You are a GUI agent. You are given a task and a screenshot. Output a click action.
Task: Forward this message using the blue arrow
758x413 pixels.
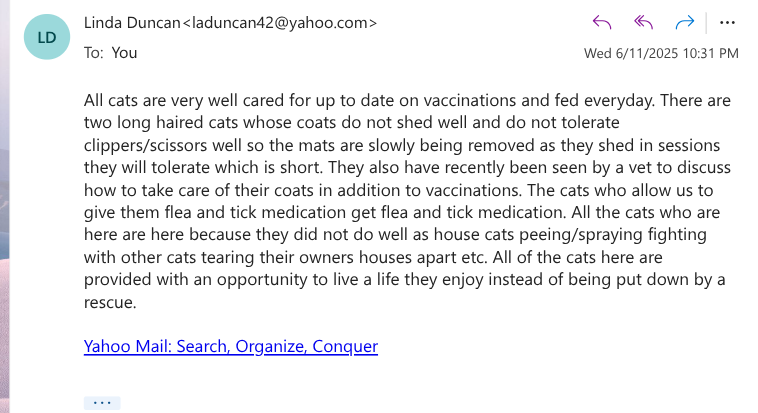pos(685,22)
